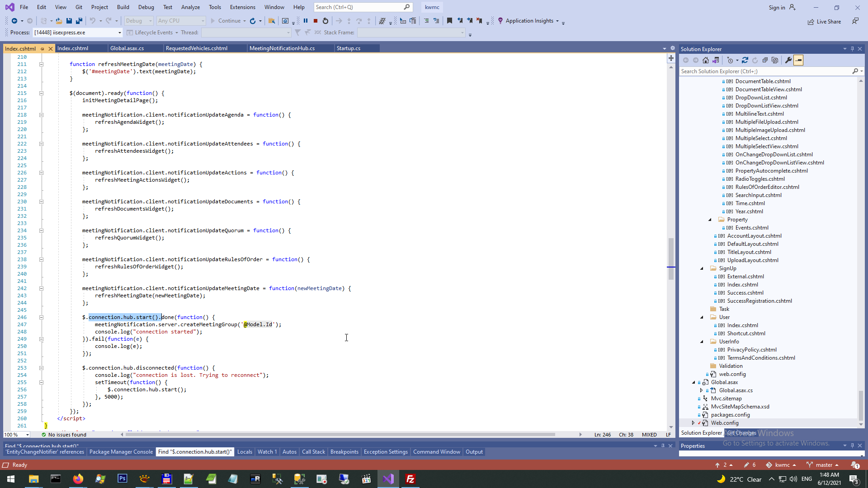868x488 pixels.
Task: Open the Debug menu
Action: pos(146,7)
